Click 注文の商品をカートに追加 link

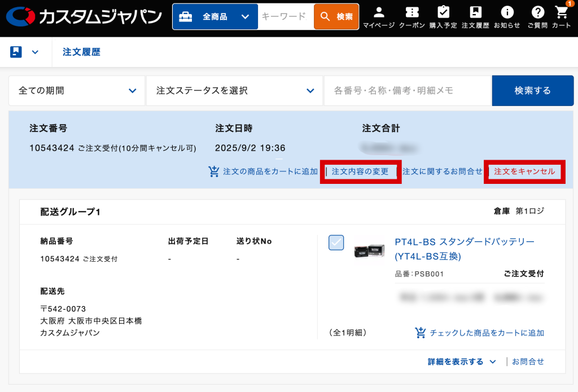click(x=264, y=171)
